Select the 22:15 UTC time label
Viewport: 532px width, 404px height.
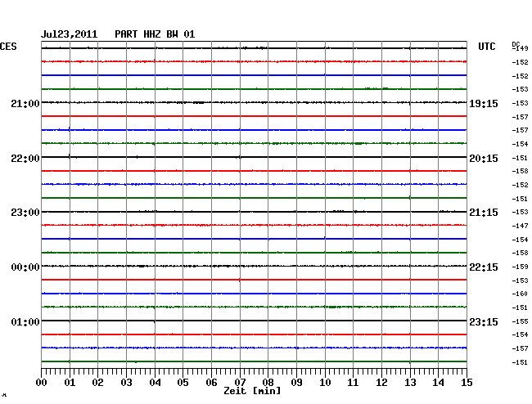tap(483, 267)
